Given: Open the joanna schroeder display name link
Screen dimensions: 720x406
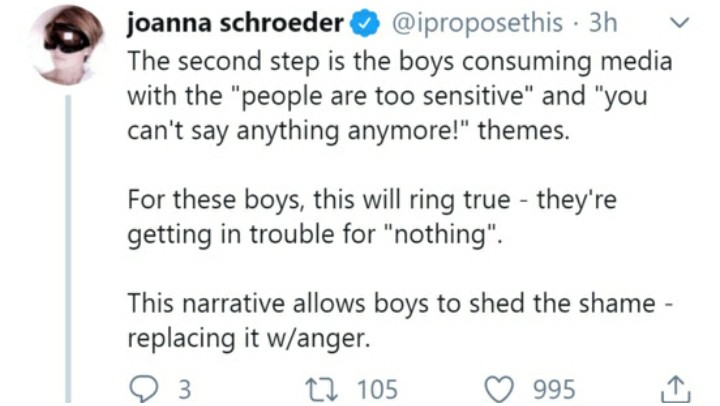Looking at the screenshot, I should (235, 23).
